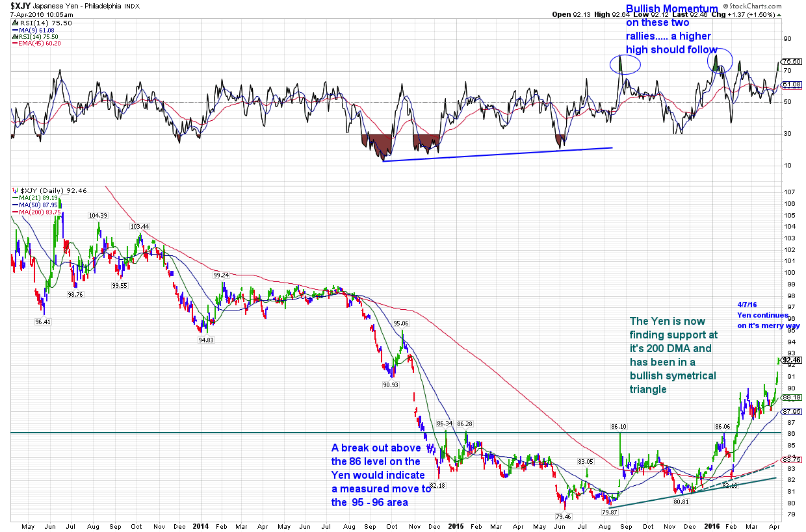Click the "79.46" price low label
The width and height of the screenshot is (806, 532).
564,516
